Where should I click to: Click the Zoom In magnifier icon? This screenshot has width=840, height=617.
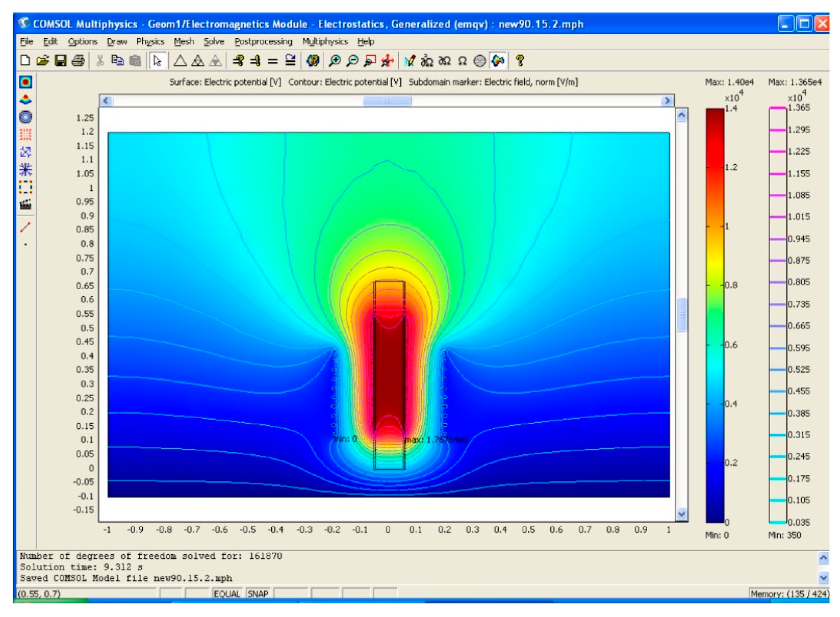[x=334, y=60]
